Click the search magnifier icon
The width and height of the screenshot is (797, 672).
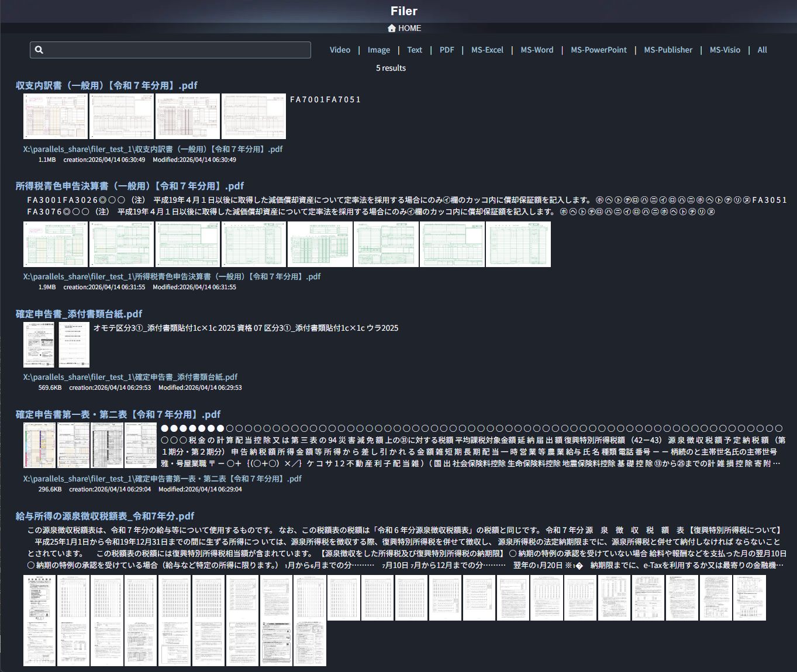point(39,50)
